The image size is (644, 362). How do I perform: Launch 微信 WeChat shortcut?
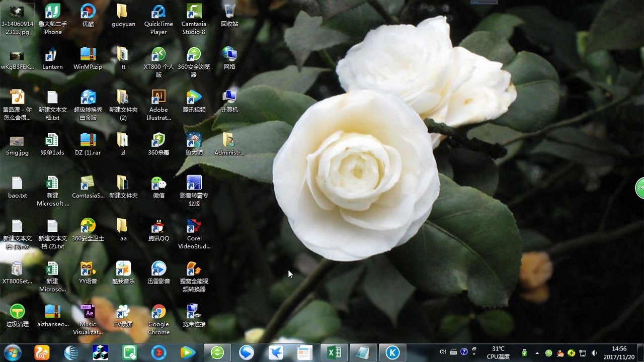(x=158, y=187)
